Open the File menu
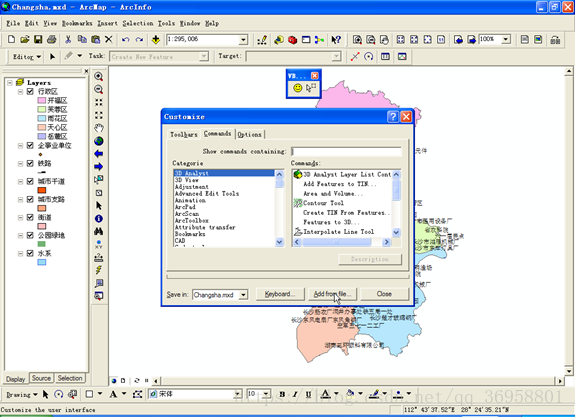The height and width of the screenshot is (417, 575). click(x=13, y=23)
